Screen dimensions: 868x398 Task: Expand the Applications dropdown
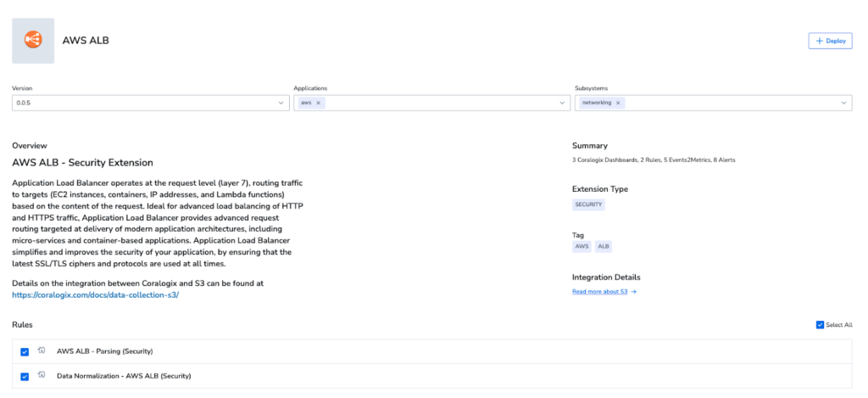563,103
